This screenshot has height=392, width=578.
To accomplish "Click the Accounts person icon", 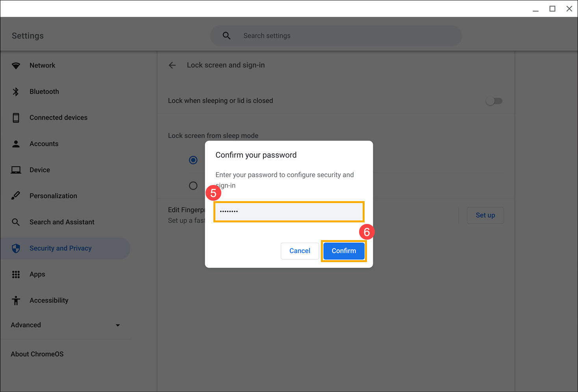I will [x=16, y=144].
